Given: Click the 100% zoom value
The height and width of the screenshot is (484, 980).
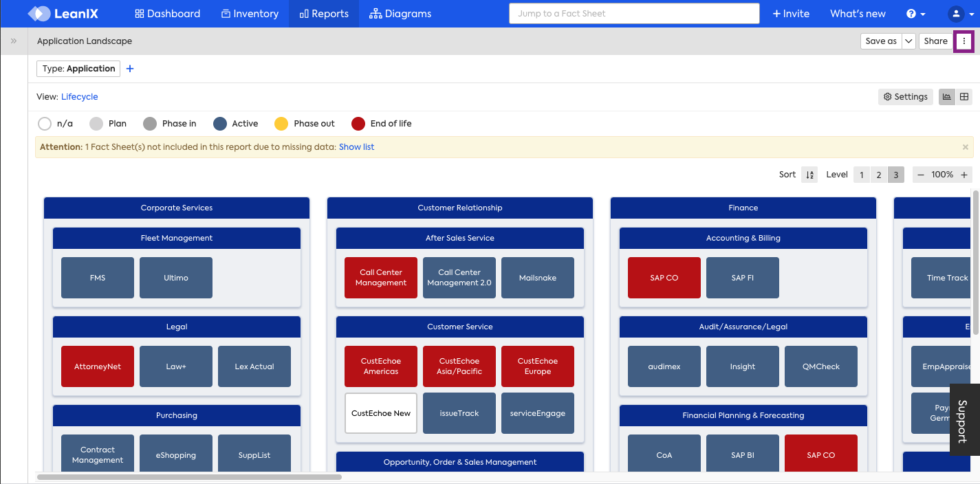Looking at the screenshot, I should 942,175.
